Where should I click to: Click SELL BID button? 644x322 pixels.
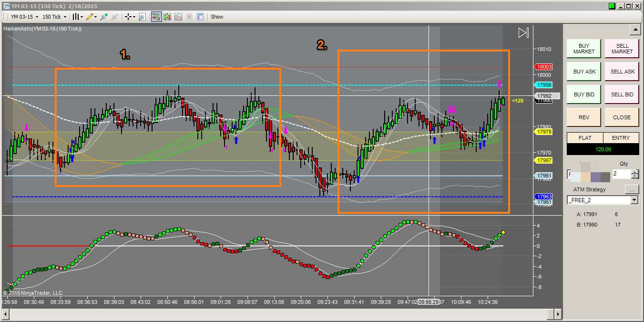pyautogui.click(x=622, y=94)
